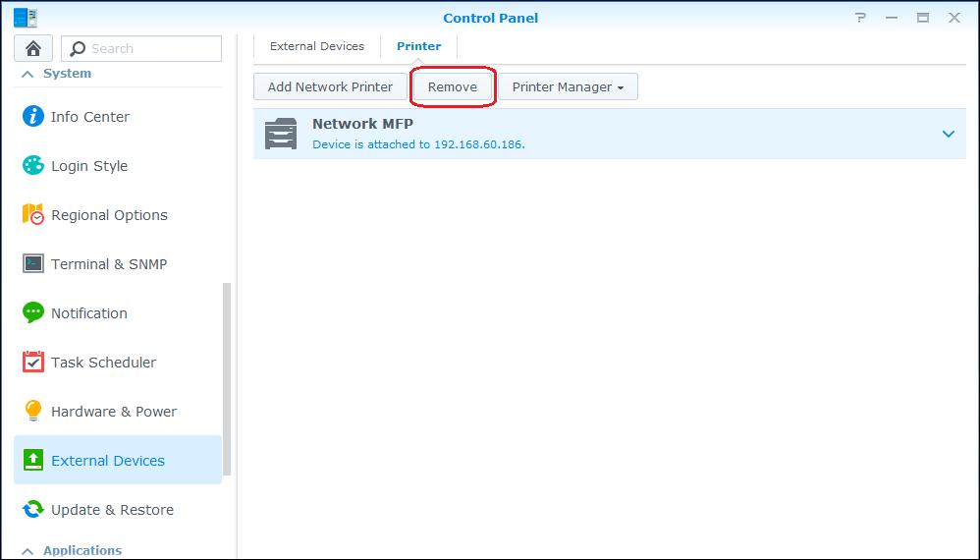Viewport: 980px width, 560px height.
Task: Click the Login Style palette icon
Action: tap(33, 165)
